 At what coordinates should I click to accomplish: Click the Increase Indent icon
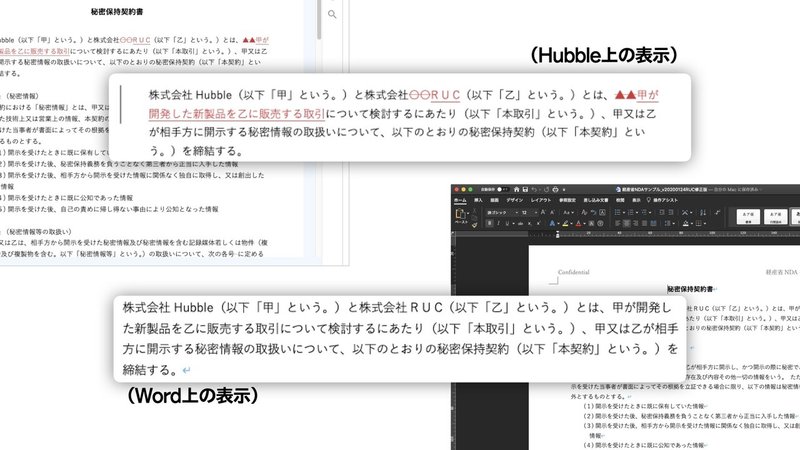tap(670, 212)
